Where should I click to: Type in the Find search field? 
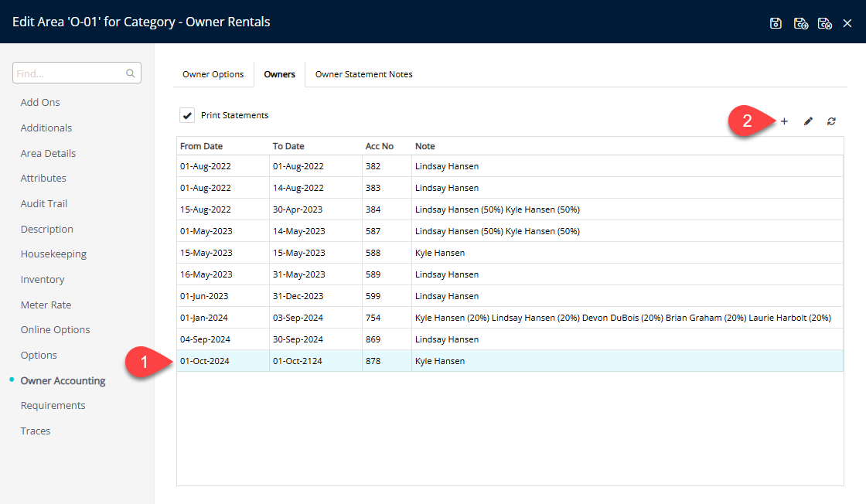tap(70, 73)
